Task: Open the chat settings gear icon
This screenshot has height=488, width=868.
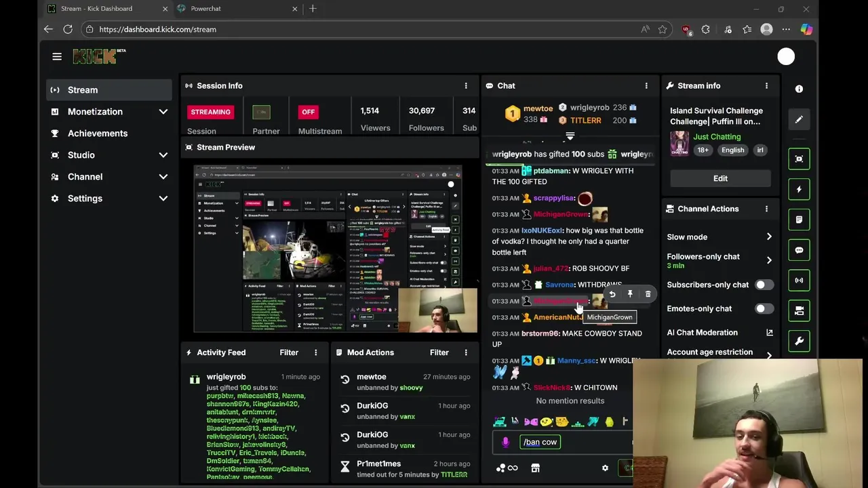Action: coord(605,468)
